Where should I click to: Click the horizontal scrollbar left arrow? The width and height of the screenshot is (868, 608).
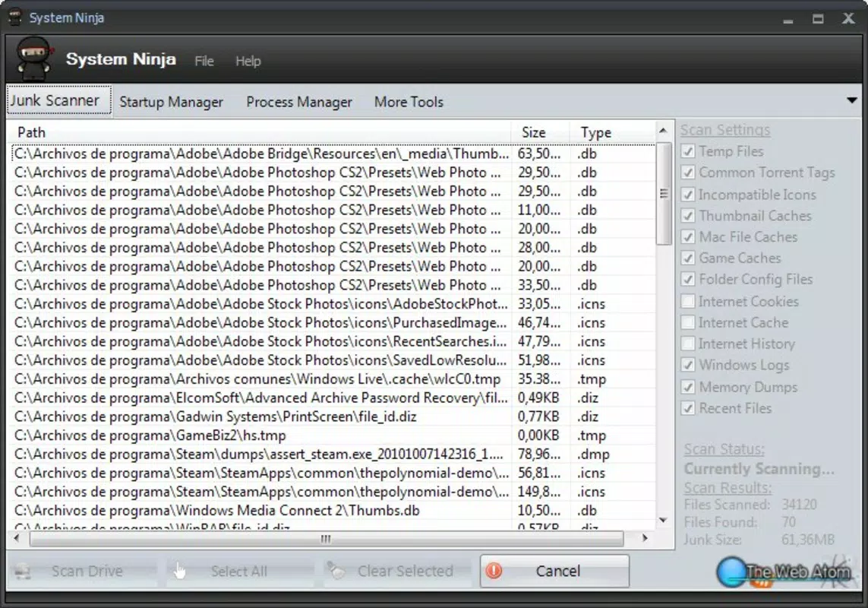point(17,537)
